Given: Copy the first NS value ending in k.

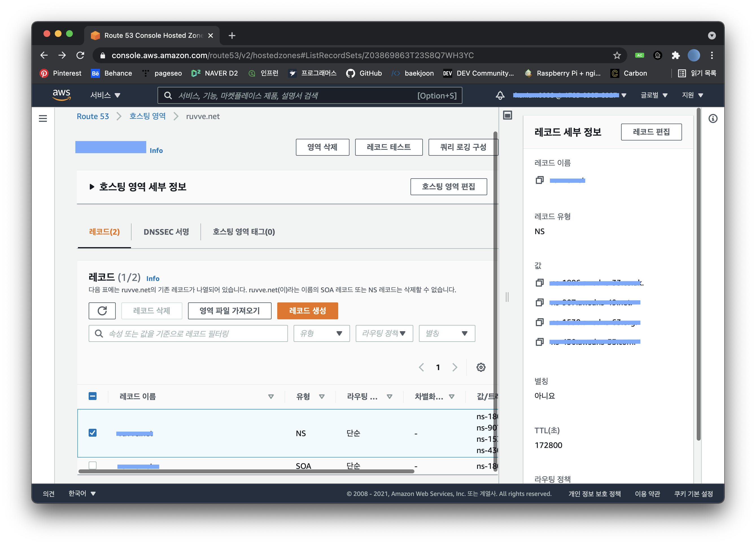Looking at the screenshot, I should (539, 283).
